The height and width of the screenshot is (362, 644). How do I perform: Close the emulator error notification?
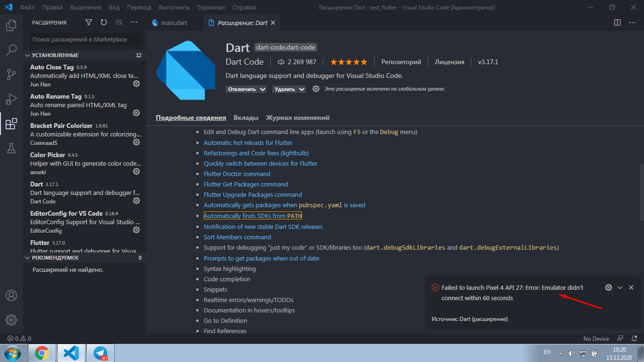631,287
